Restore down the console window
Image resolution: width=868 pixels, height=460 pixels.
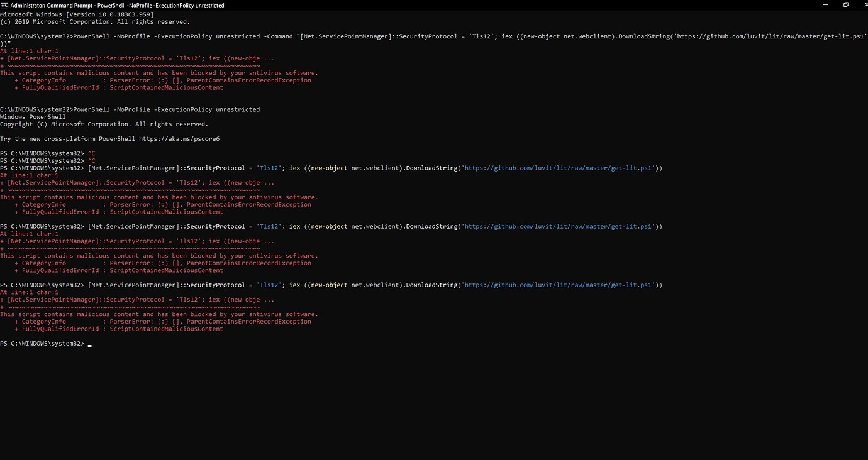(x=845, y=5)
